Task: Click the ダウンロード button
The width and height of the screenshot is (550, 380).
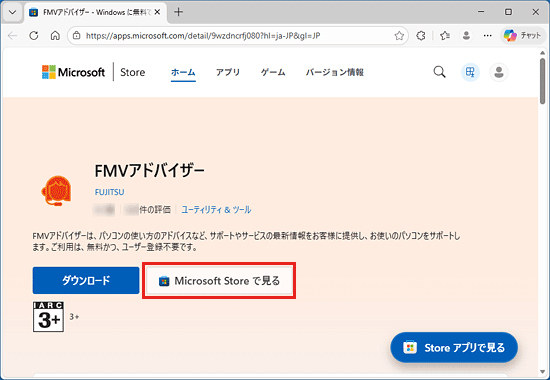Action: coord(86,280)
